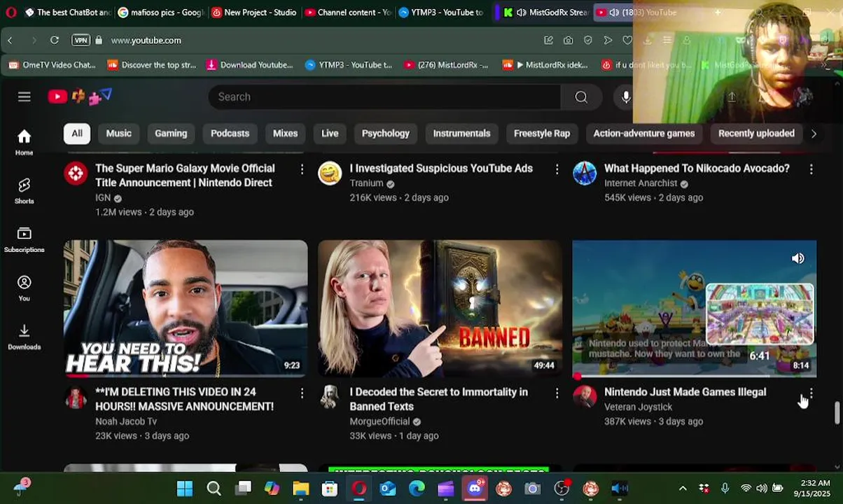Open Microsoft Store from the taskbar

[330, 489]
